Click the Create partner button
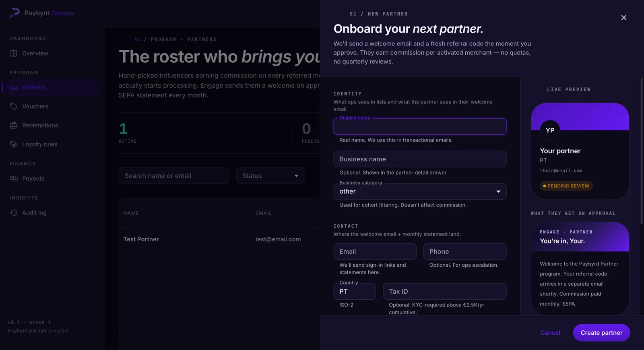Screen dimensions: 644x350 601,333
